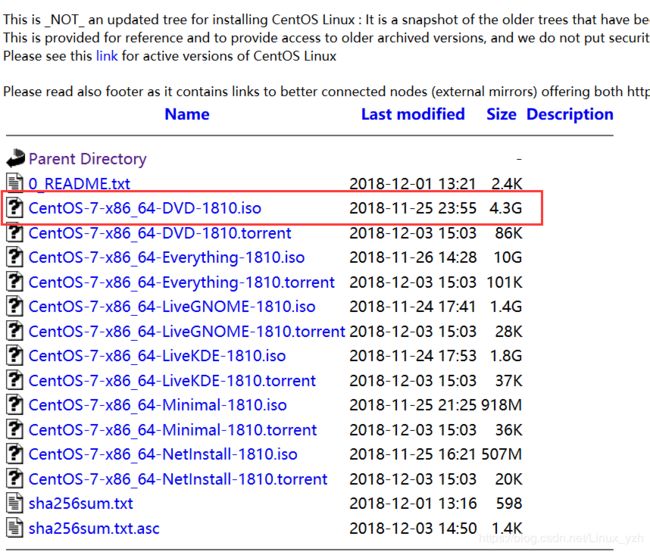
Task: Download the CentOS-7-x86_64-NetInstall-1810.torrent file
Action: [x=178, y=479]
